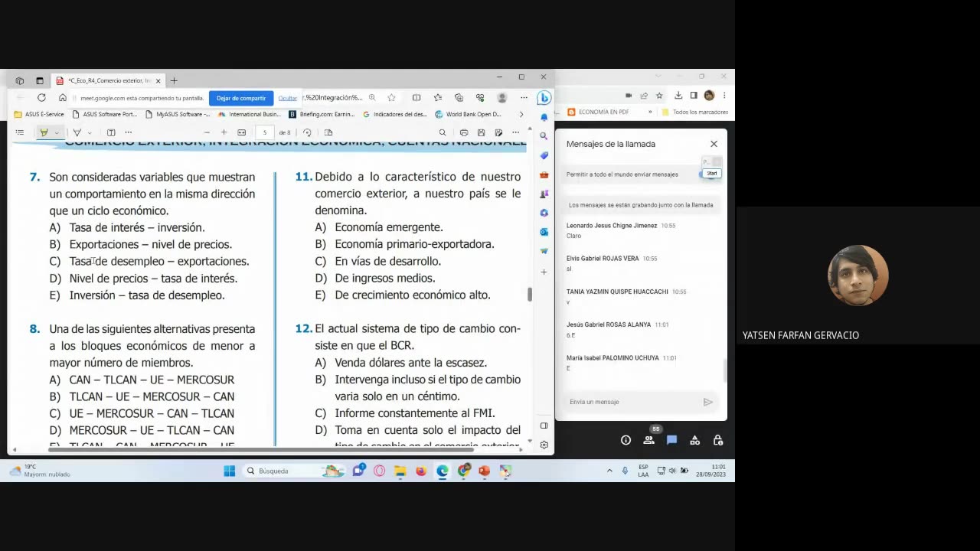Open Chrome profile avatar
Screen dimensions: 980x551
click(x=709, y=96)
